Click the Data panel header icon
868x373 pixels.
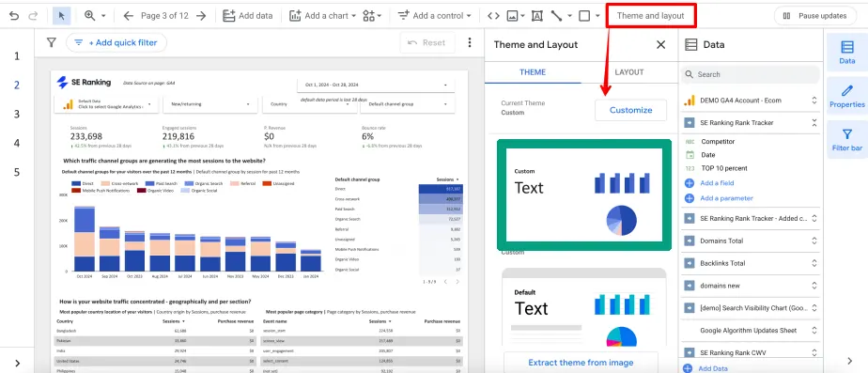coord(690,45)
